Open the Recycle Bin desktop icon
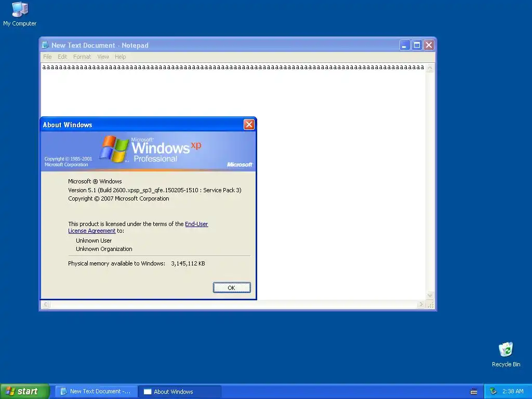 click(506, 354)
